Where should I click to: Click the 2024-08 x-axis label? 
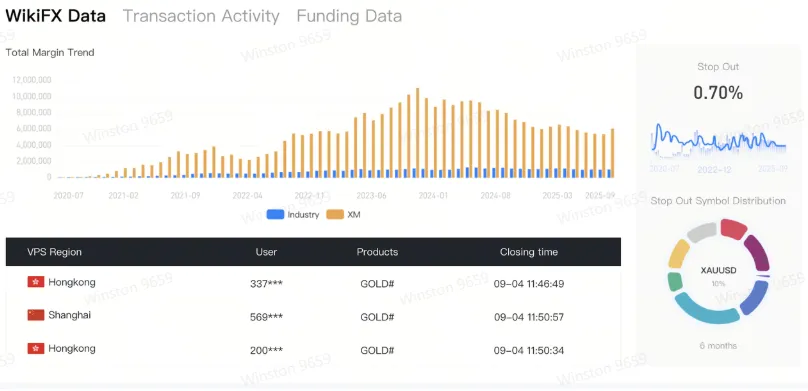(495, 196)
